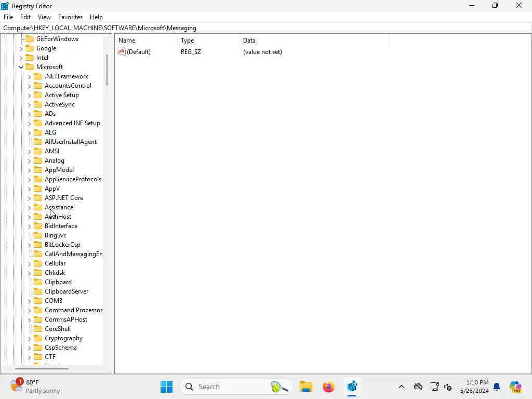Open the notification bell in the tray
The image size is (532, 399).
coord(497,387)
